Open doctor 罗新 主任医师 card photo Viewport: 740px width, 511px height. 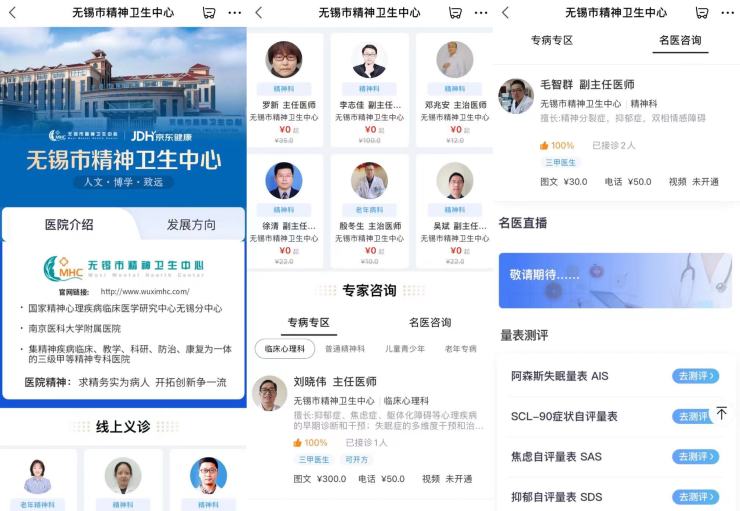tap(284, 59)
